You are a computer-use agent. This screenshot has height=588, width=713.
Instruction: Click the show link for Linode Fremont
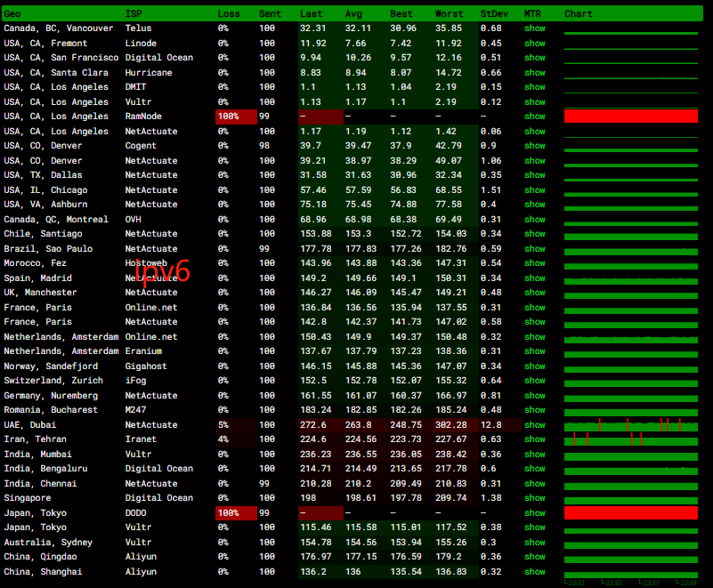pyautogui.click(x=534, y=44)
